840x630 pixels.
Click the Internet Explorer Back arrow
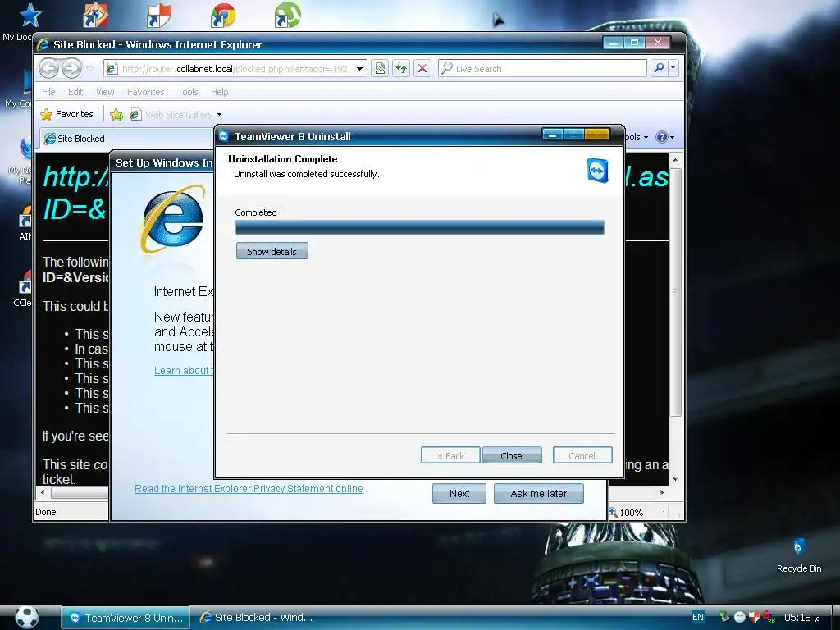click(48, 69)
